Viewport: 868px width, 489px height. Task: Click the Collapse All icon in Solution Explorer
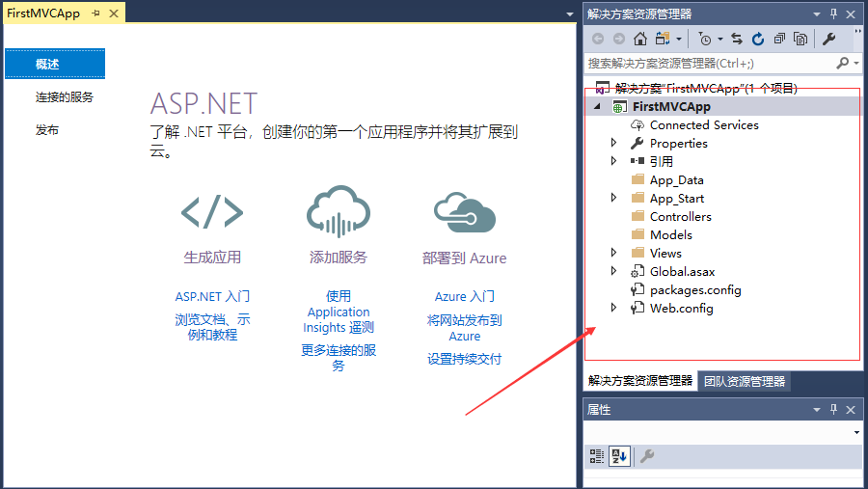tap(779, 39)
